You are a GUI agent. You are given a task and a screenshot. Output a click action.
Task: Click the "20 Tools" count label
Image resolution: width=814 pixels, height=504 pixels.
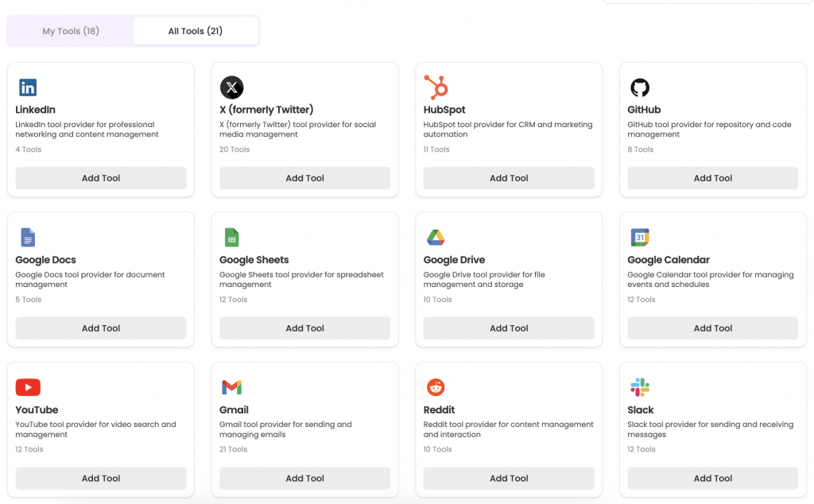(x=235, y=149)
